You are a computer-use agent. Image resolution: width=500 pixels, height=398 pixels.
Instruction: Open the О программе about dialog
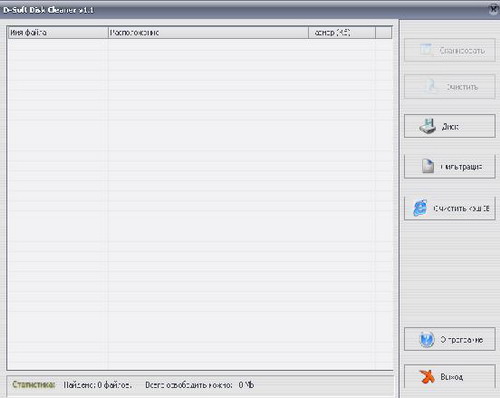tap(450, 339)
